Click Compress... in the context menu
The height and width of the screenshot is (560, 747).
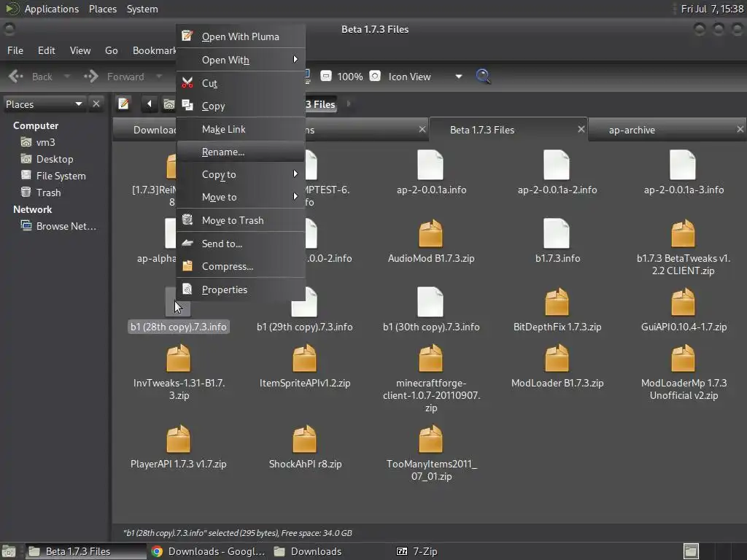pyautogui.click(x=241, y=267)
